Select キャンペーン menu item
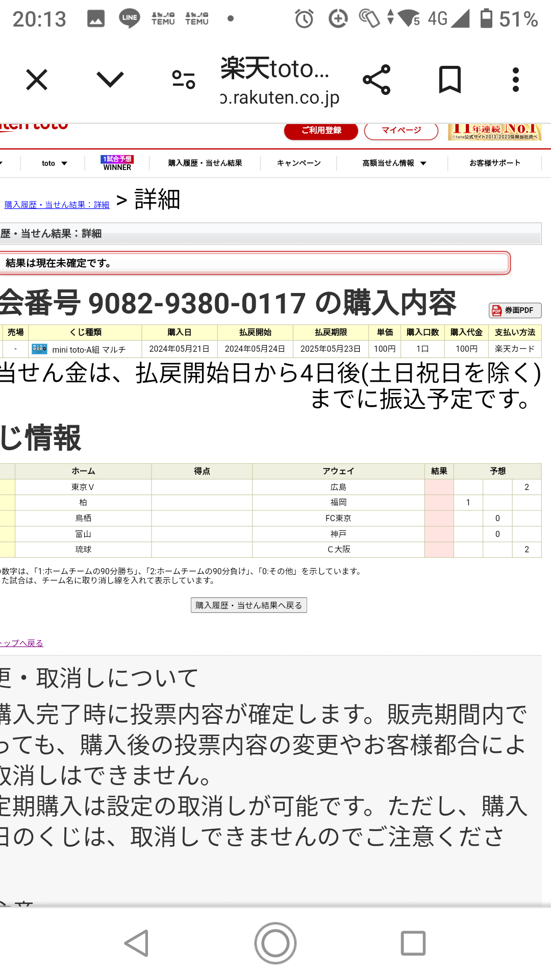Viewport: 551px width, 980px height. tap(299, 163)
